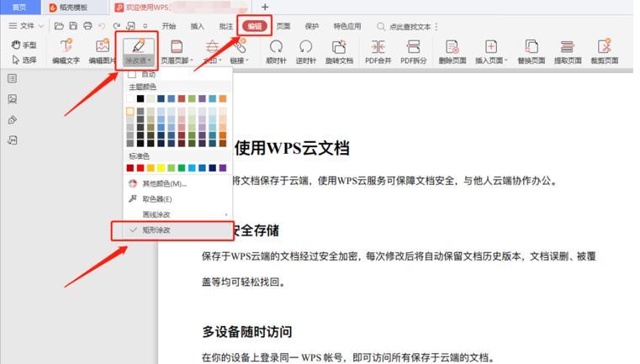Click the 替换页面 replace page icon
The image size is (640, 364).
pos(531,46)
